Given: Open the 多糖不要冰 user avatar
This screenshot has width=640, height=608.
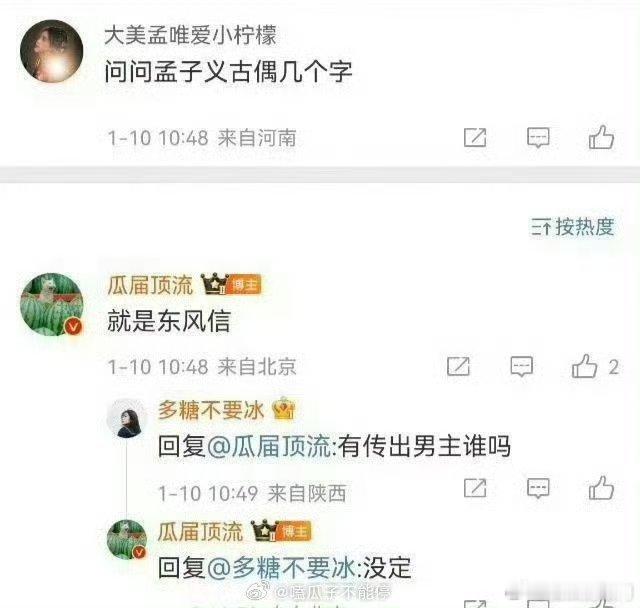Looking at the screenshot, I should (127, 419).
